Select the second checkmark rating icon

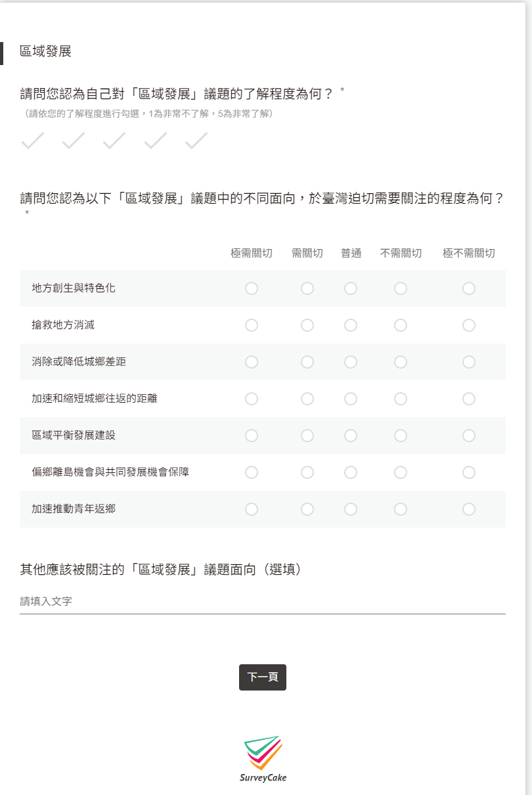pos(74,141)
